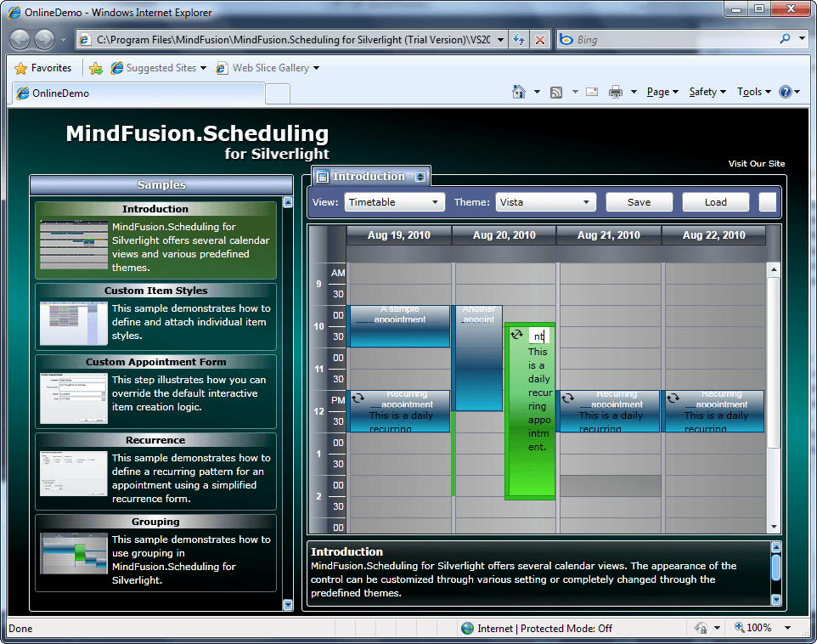
Task: Open the Custom Appointment Form sample
Action: coord(155,392)
